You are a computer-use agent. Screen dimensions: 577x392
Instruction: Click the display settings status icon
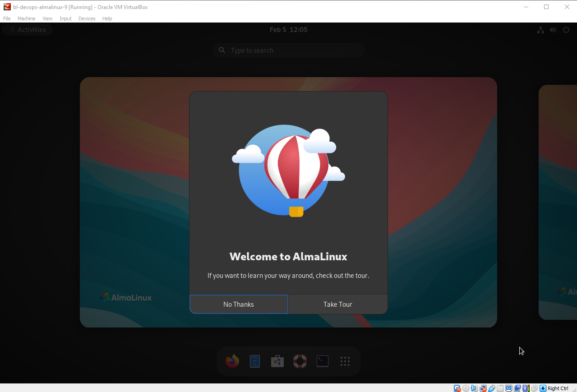(x=508, y=388)
